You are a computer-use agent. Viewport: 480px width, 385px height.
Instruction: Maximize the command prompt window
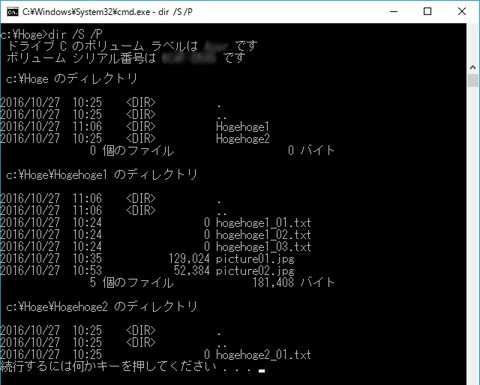point(427,12)
